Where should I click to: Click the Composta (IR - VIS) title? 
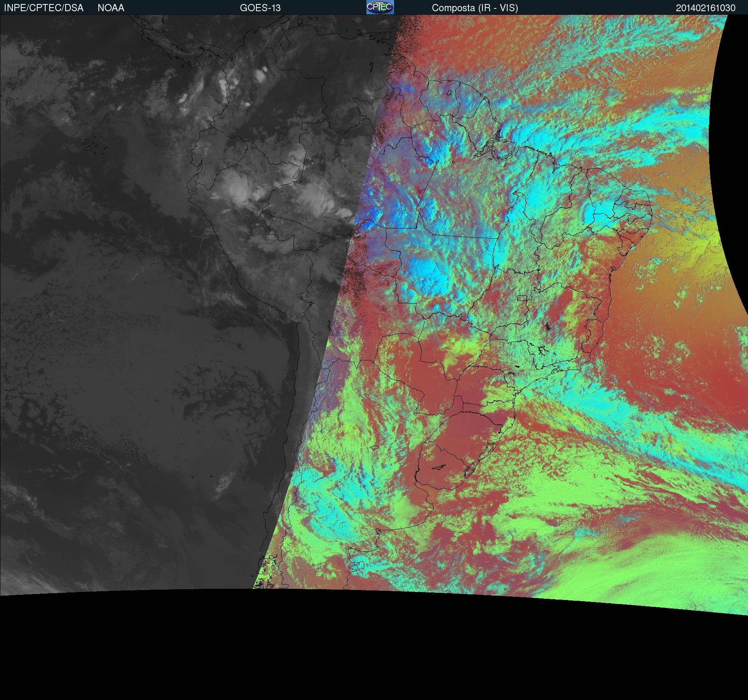475,8
